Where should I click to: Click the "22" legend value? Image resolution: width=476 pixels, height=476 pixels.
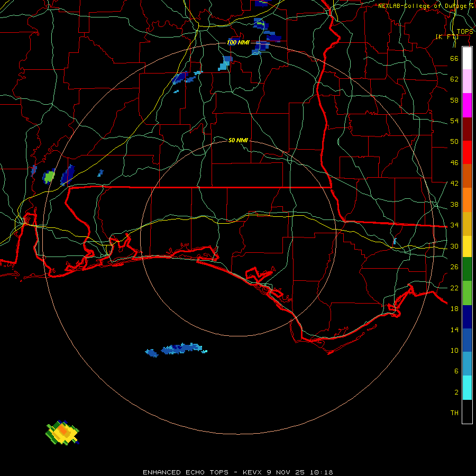click(x=454, y=288)
